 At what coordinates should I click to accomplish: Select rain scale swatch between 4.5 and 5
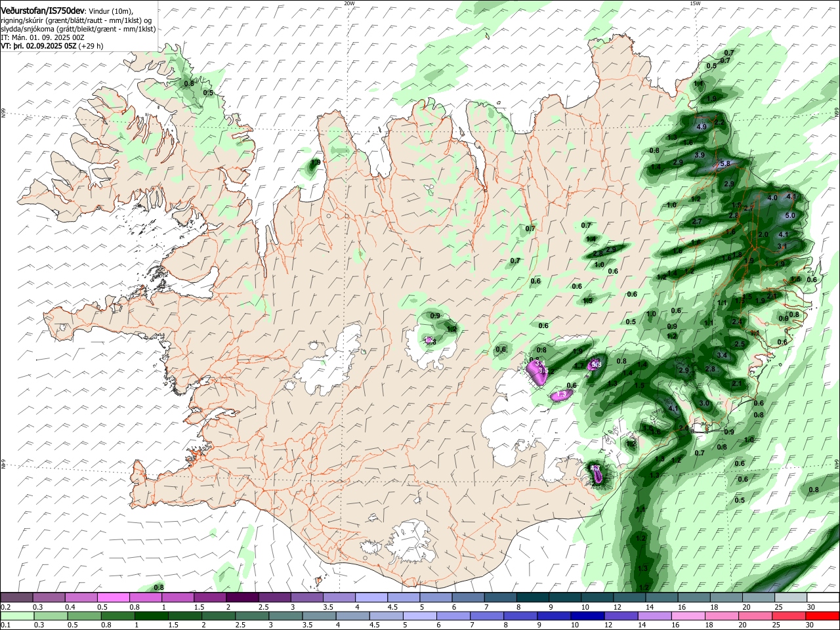(x=386, y=616)
